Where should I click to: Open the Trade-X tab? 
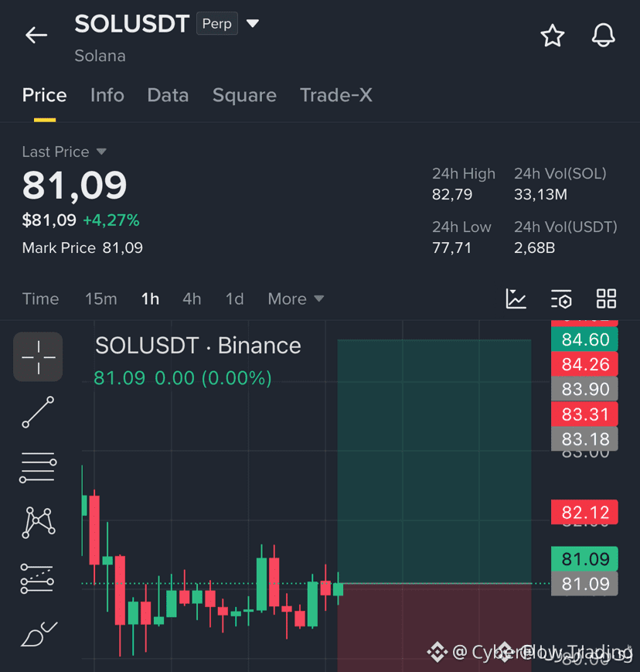336,95
